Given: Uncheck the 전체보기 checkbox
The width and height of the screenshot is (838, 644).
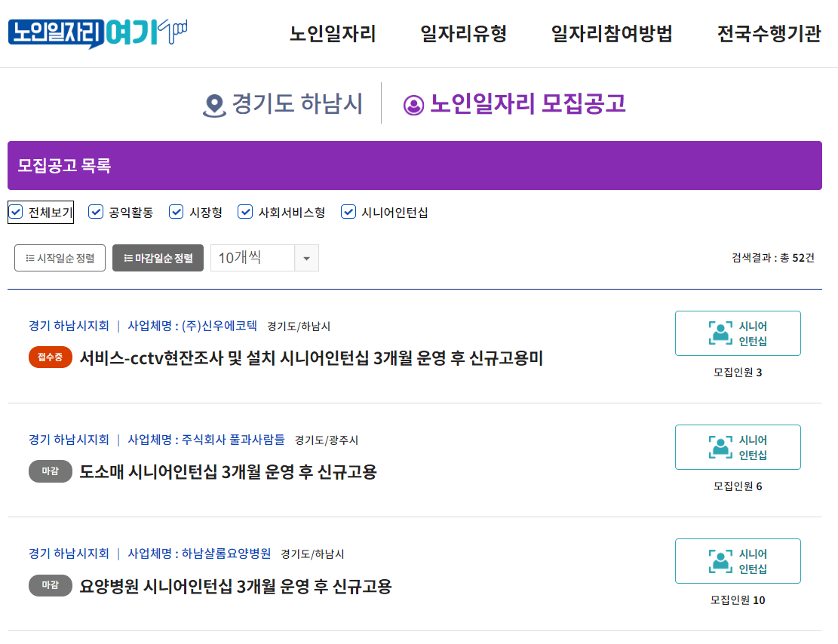Looking at the screenshot, I should point(16,212).
